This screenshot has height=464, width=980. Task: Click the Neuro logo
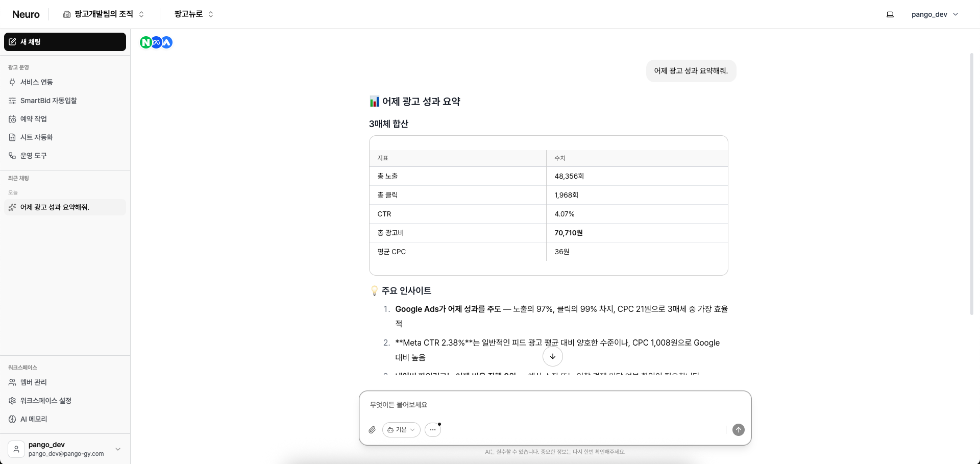[x=26, y=14]
